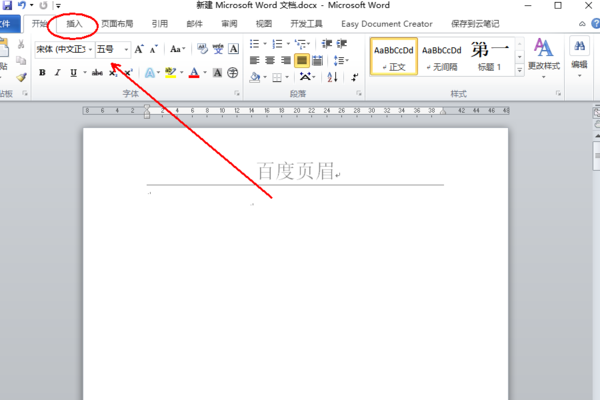The width and height of the screenshot is (600, 400).
Task: Apply red font color
Action: pyautogui.click(x=194, y=72)
